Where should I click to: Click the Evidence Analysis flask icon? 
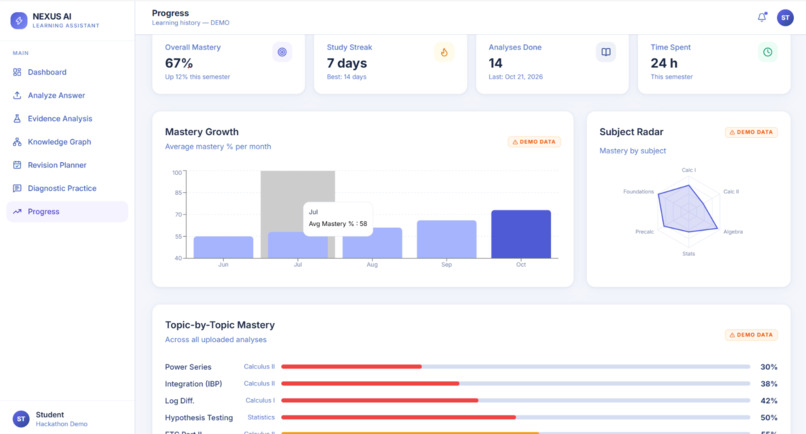pos(17,118)
